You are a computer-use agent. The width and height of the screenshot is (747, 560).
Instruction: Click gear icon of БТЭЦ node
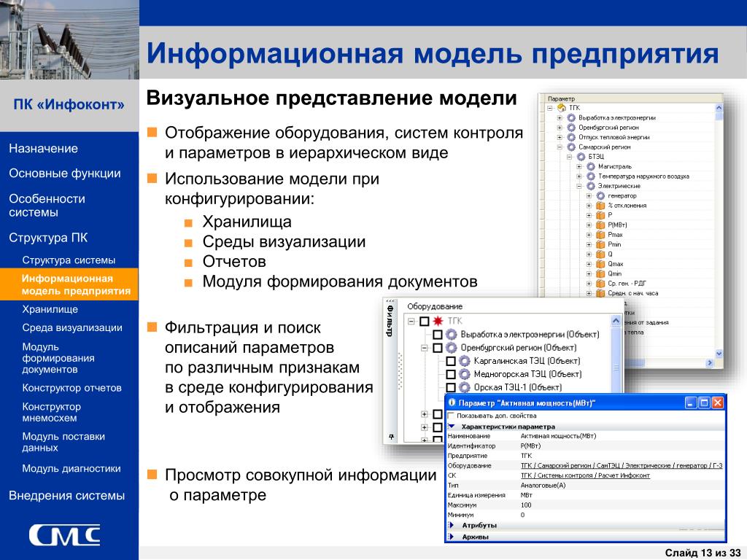click(x=581, y=157)
